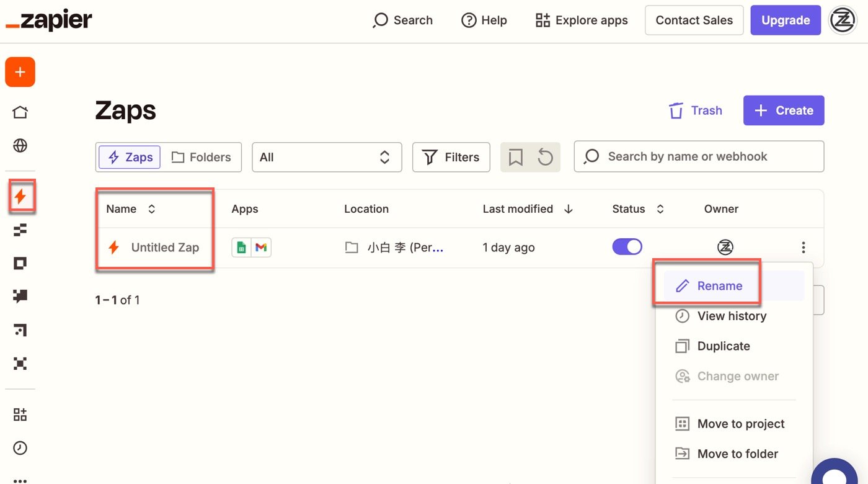Open the Home icon in sidebar
This screenshot has height=484, width=868.
coord(20,112)
